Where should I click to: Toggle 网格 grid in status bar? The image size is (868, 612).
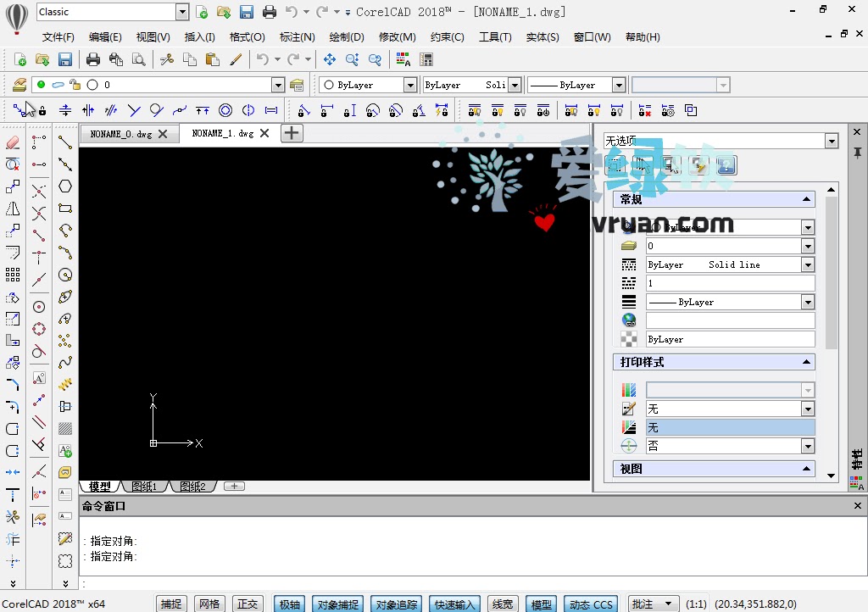tap(209, 604)
